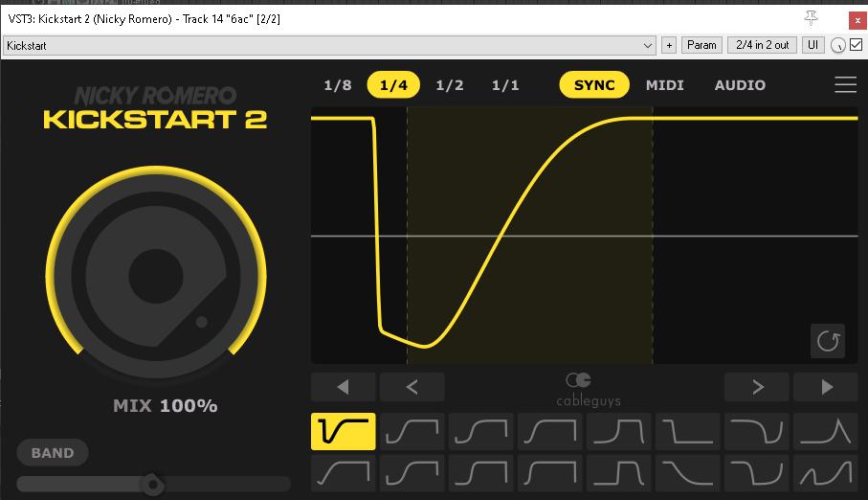Toggle the BAND split button

click(x=53, y=453)
